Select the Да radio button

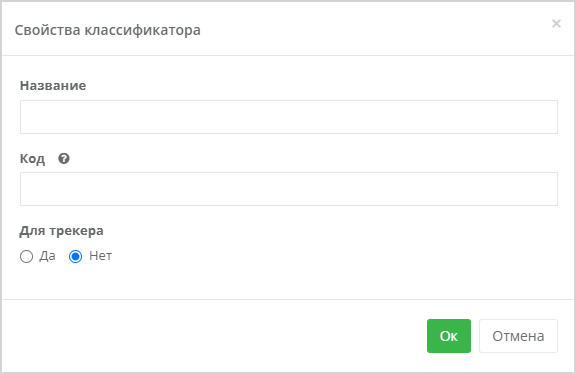26,256
